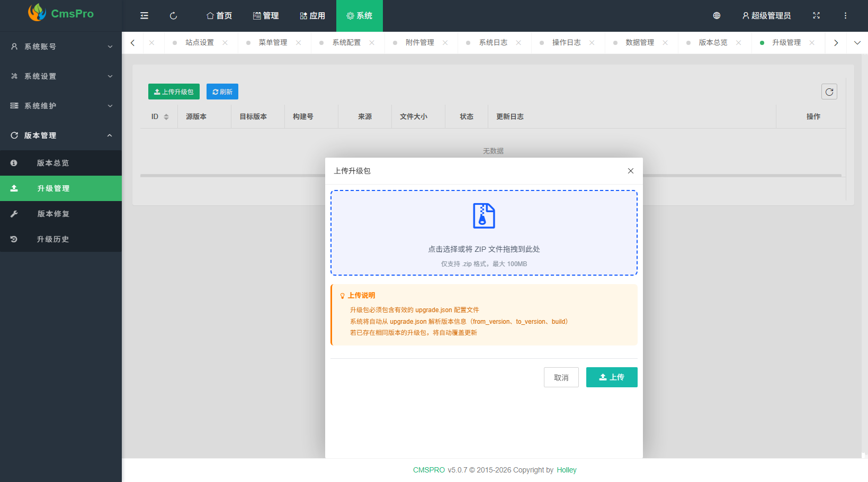
Task: Expand the 系统设置 sidebar group
Action: coord(61,76)
